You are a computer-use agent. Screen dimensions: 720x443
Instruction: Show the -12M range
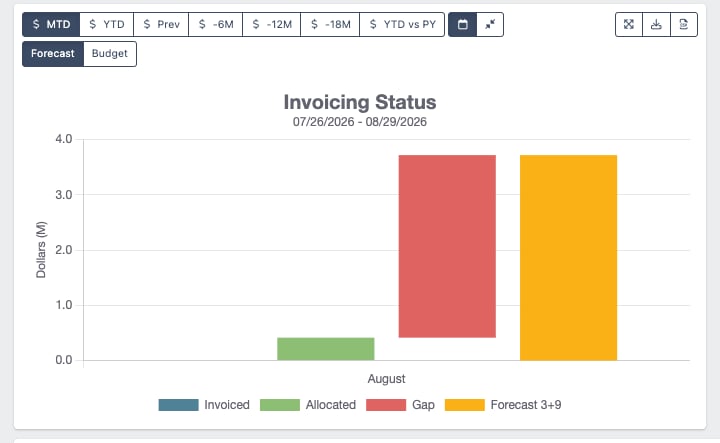[x=271, y=24]
